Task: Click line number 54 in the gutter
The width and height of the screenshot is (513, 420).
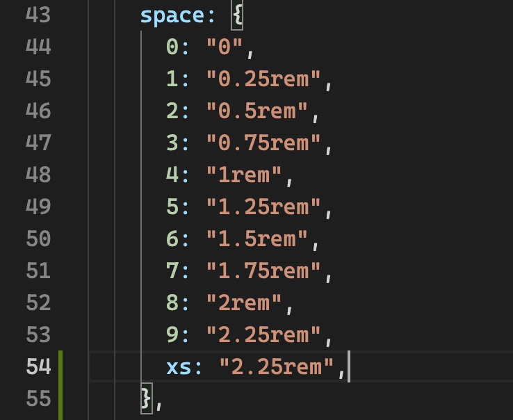Action: pyautogui.click(x=38, y=366)
